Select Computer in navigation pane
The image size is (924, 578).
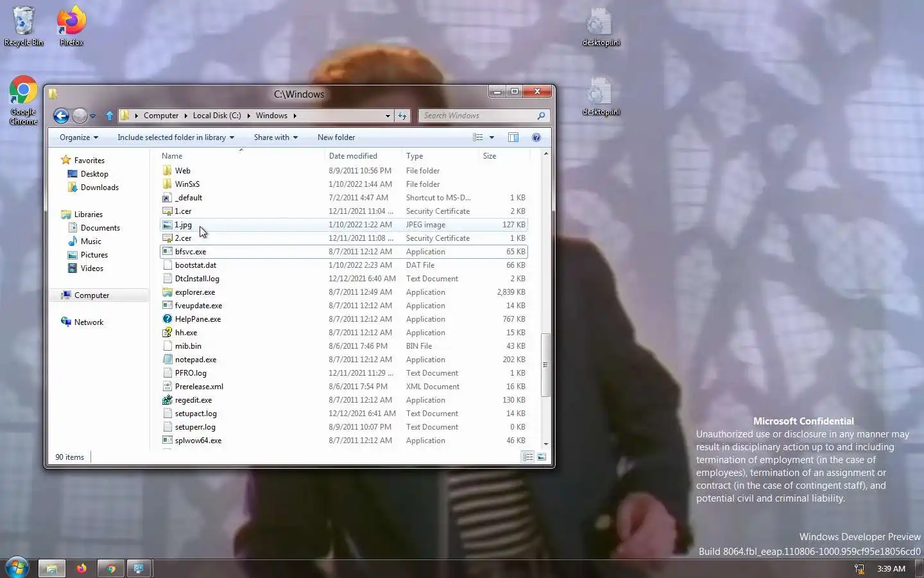pyautogui.click(x=92, y=295)
